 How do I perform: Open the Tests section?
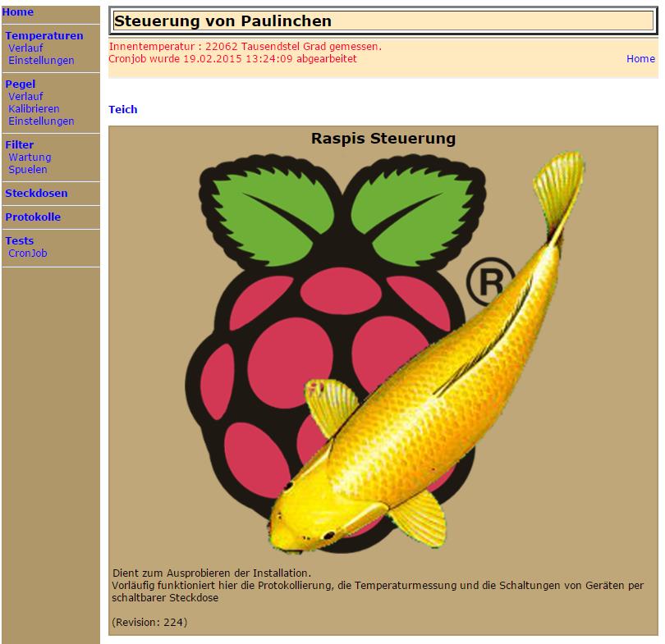(20, 241)
